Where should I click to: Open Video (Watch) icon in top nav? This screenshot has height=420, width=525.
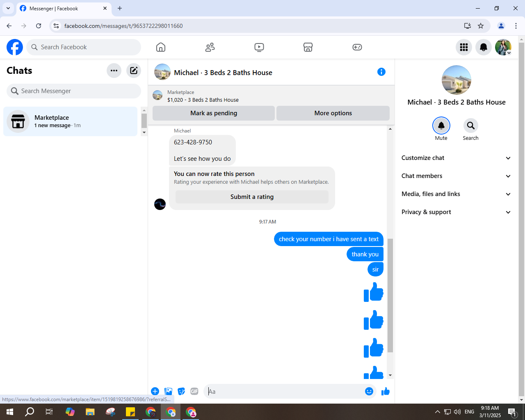point(259,47)
